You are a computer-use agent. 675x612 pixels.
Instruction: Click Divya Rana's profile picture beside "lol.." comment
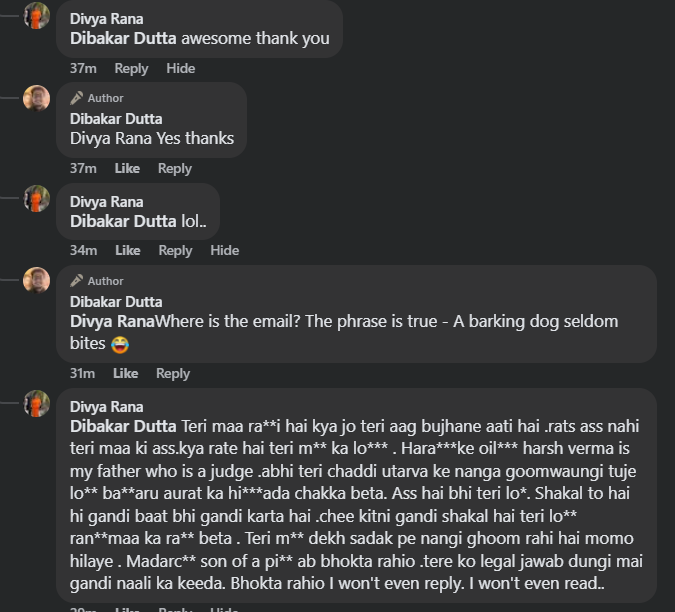[37, 198]
